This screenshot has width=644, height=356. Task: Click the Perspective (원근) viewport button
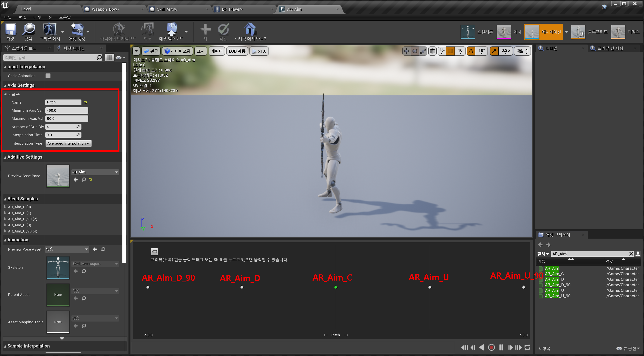click(x=151, y=51)
